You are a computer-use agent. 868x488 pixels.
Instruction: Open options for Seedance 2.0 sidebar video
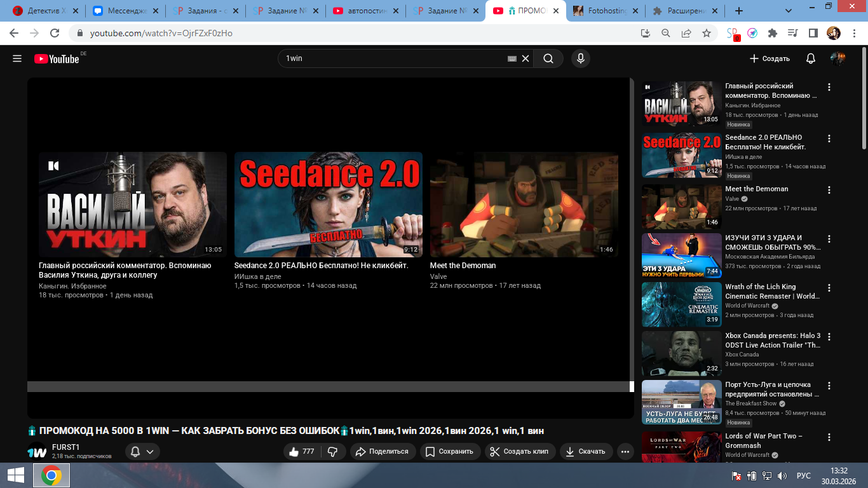tap(829, 138)
